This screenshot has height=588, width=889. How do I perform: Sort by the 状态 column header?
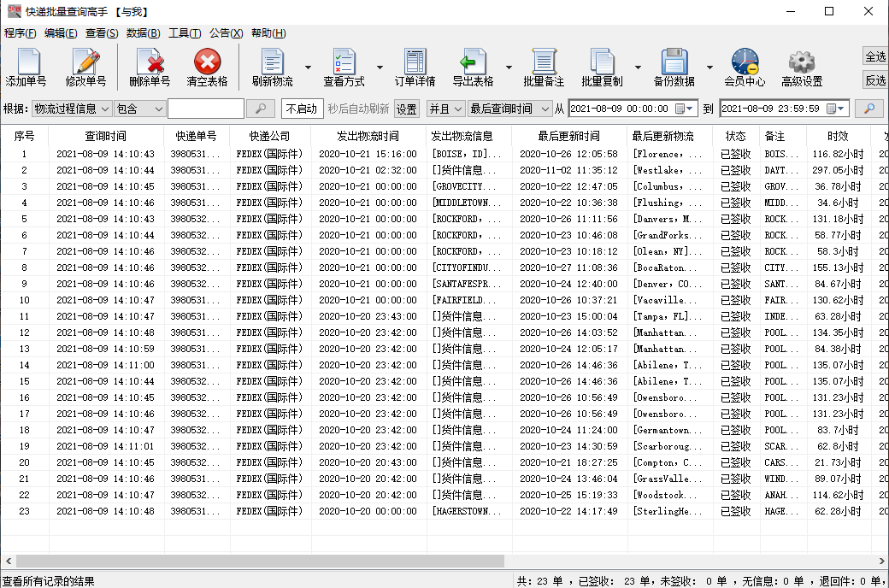coord(735,136)
